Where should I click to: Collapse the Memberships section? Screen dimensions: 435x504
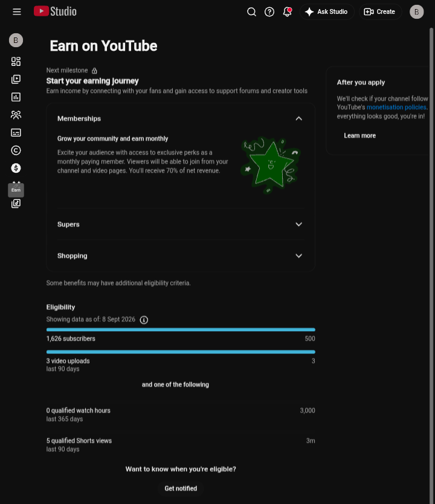click(299, 118)
